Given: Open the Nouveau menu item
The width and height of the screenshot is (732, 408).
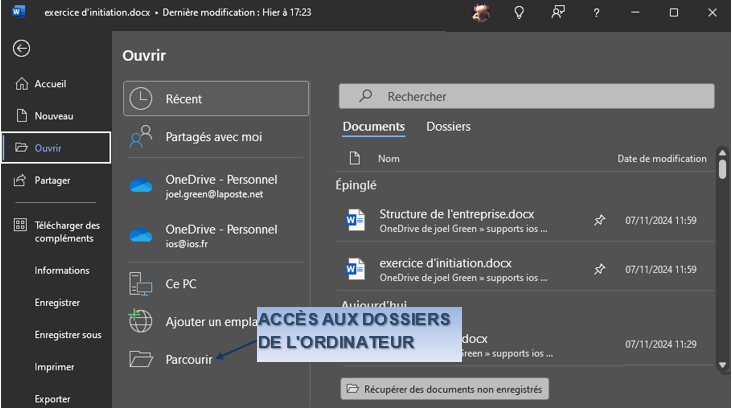Looking at the screenshot, I should [x=55, y=116].
